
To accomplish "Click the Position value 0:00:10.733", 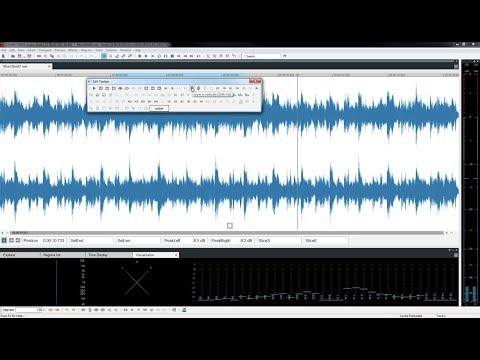I will pos(53,240).
